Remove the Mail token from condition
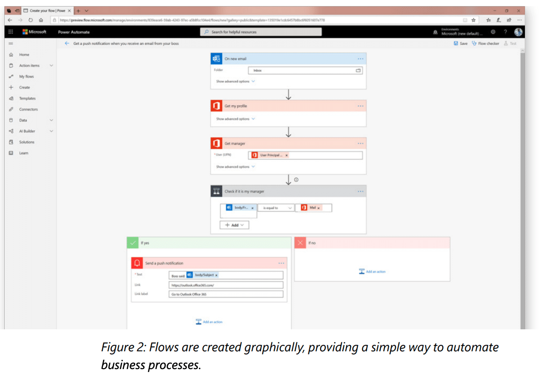 pos(319,208)
